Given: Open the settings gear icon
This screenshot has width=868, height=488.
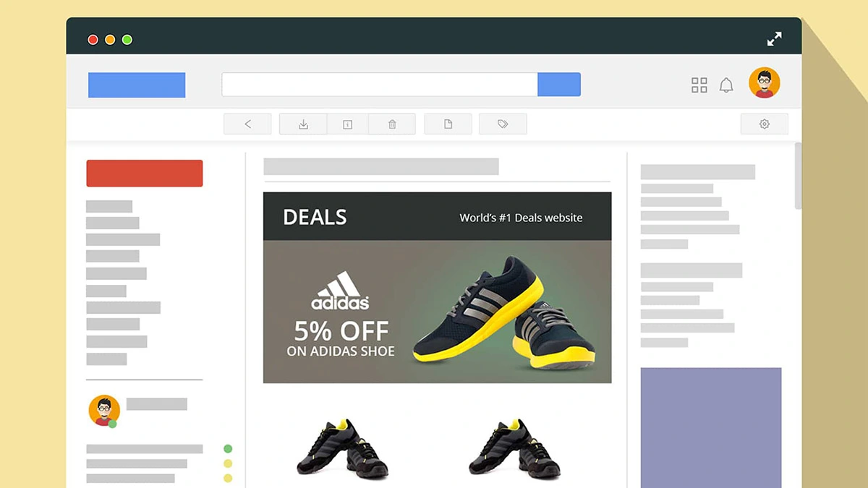Looking at the screenshot, I should pyautogui.click(x=764, y=124).
